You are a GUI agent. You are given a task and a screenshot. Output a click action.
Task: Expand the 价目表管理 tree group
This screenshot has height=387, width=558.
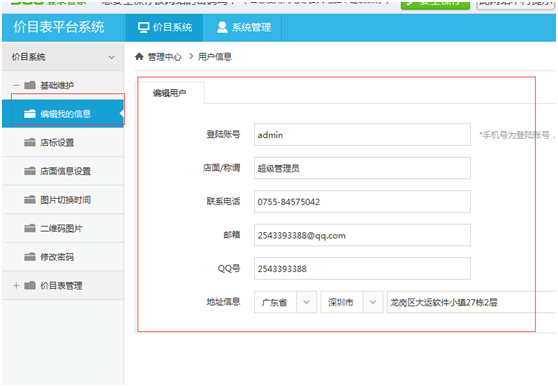[x=16, y=285]
